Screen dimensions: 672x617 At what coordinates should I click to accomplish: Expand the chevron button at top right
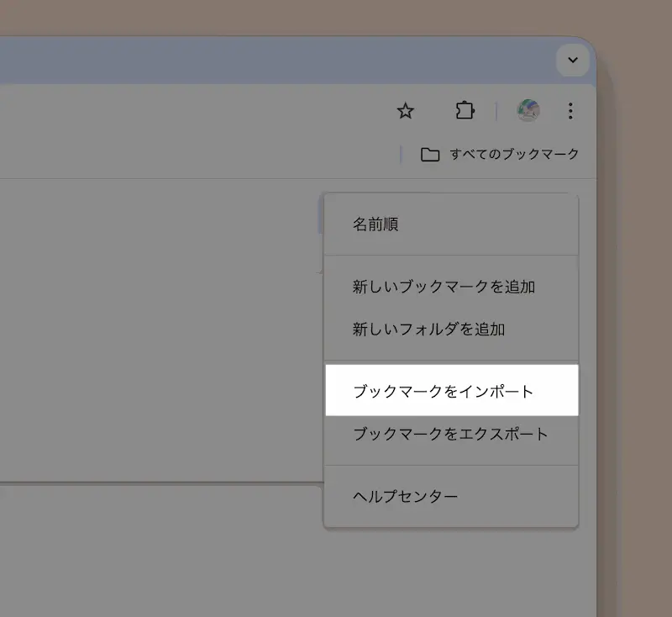point(572,61)
